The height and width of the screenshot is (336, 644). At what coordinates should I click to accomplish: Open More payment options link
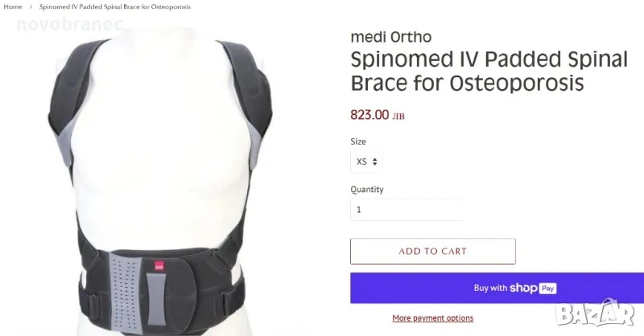433,318
